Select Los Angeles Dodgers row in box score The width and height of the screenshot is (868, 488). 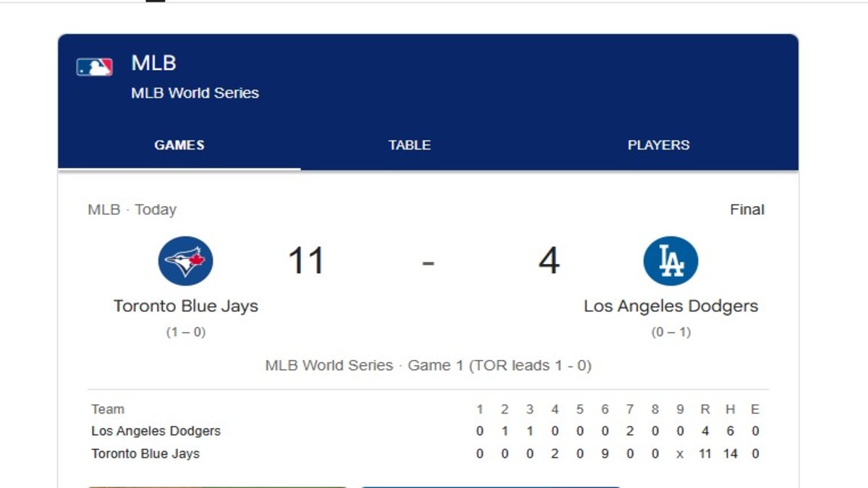pos(156,431)
